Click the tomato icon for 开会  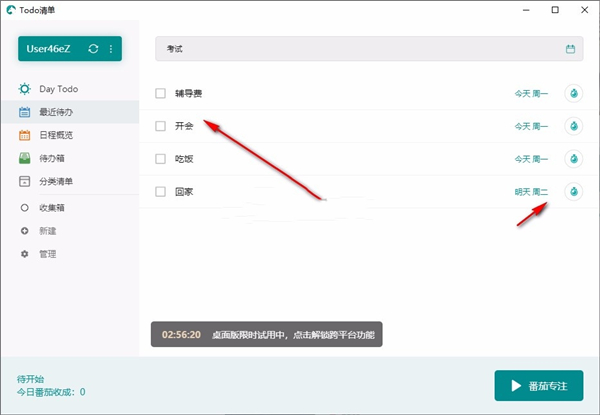(574, 127)
